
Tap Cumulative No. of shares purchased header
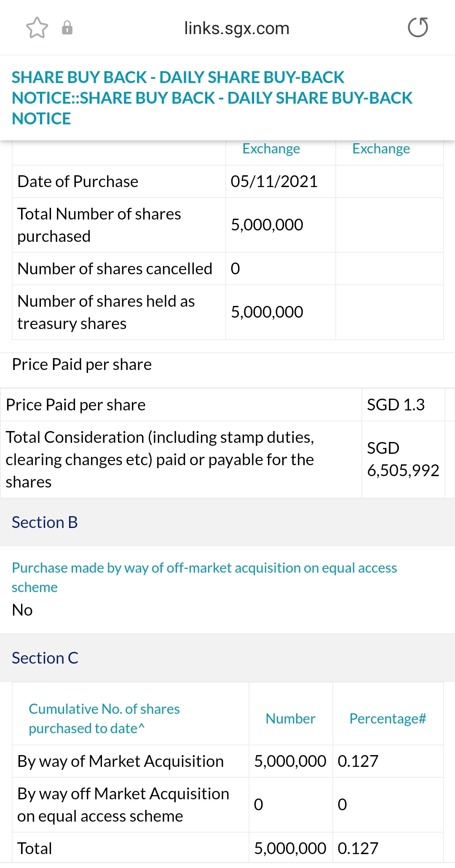[x=104, y=719]
